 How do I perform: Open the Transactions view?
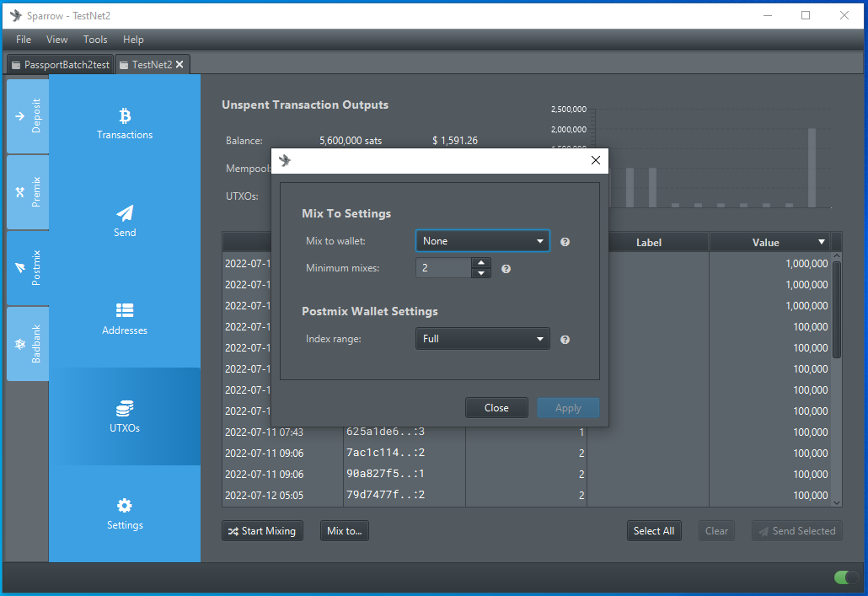click(125, 124)
